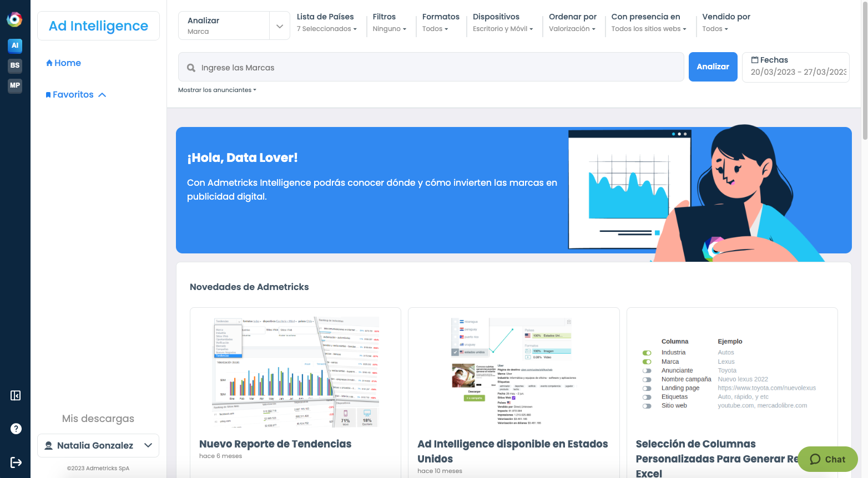The height and width of the screenshot is (478, 868).
Task: Open Favoritos in the sidebar
Action: click(x=70, y=95)
